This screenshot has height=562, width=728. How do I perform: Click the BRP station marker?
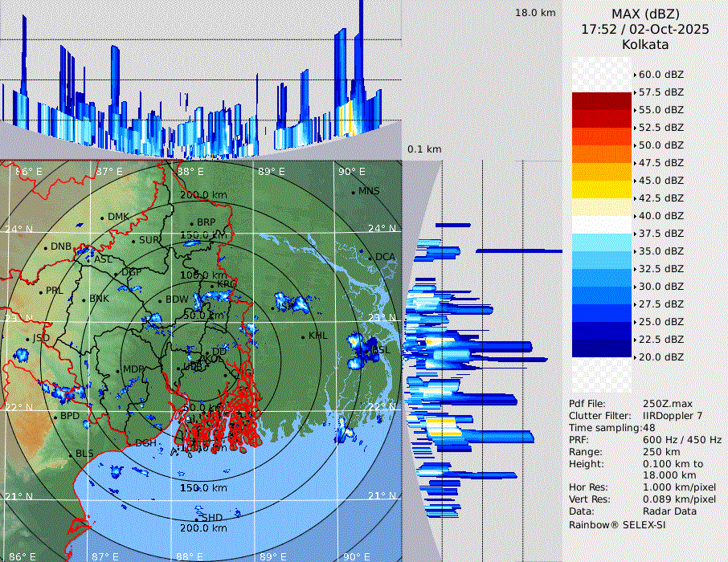pyautogui.click(x=191, y=223)
